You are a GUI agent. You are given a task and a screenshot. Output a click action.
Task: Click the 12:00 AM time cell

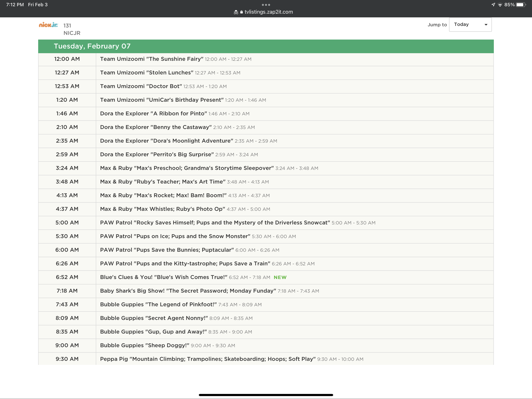pos(67,59)
